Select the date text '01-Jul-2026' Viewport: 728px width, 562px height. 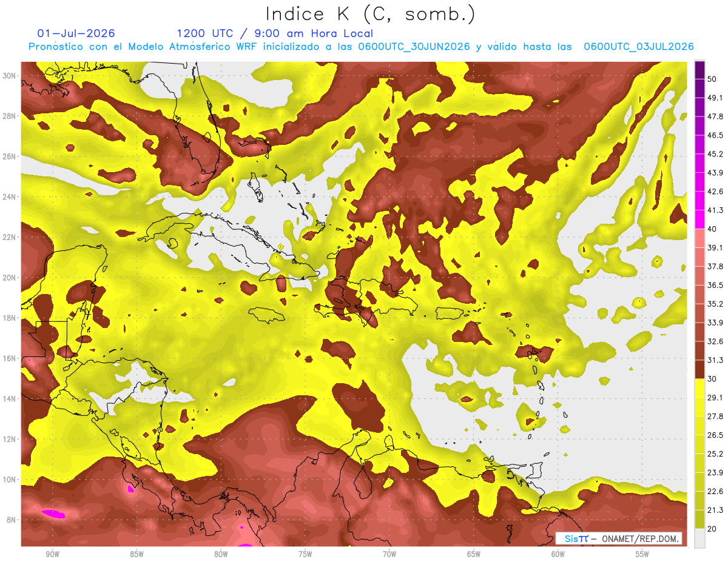coord(76,33)
